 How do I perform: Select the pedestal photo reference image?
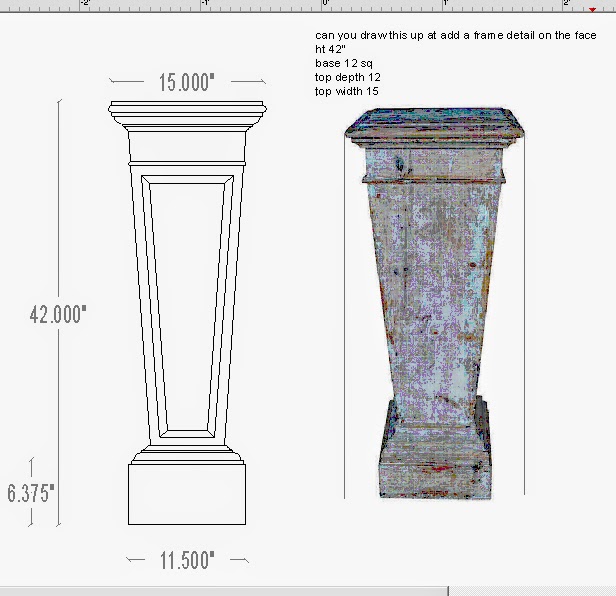click(x=434, y=303)
